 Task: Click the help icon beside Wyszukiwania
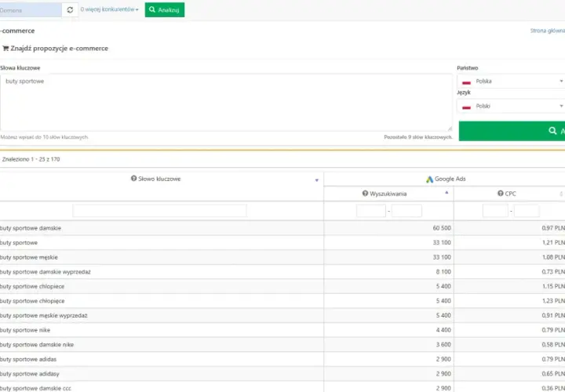(365, 194)
